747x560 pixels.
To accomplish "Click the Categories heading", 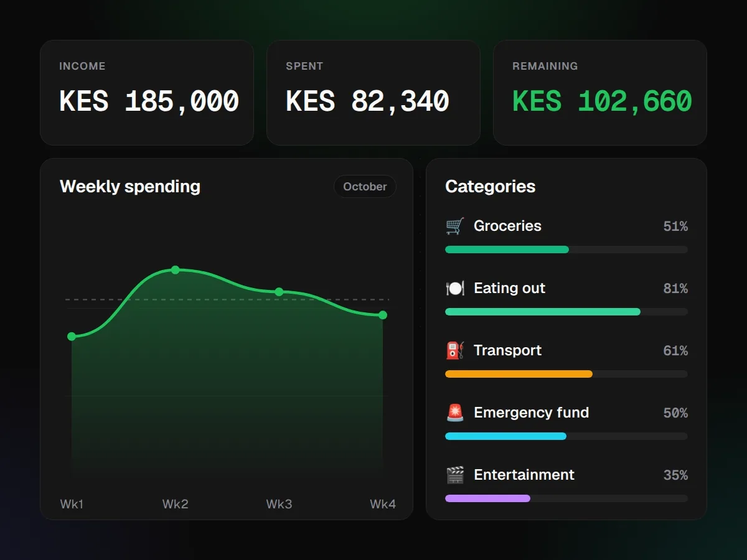I will [x=491, y=187].
